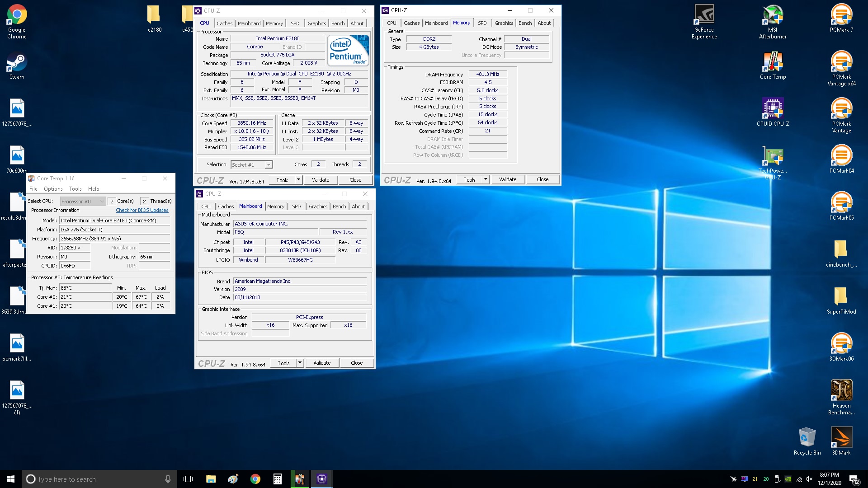Launch PCMark05 shortcut
The width and height of the screenshot is (868, 488).
[x=841, y=206]
